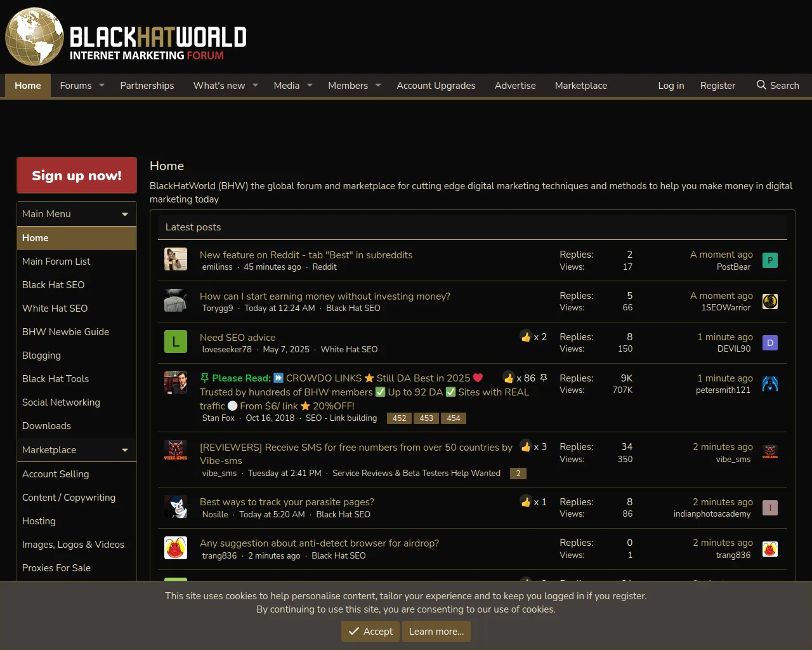The height and width of the screenshot is (650, 812).
Task: Open Main Forum List in sidebar
Action: (x=77, y=262)
